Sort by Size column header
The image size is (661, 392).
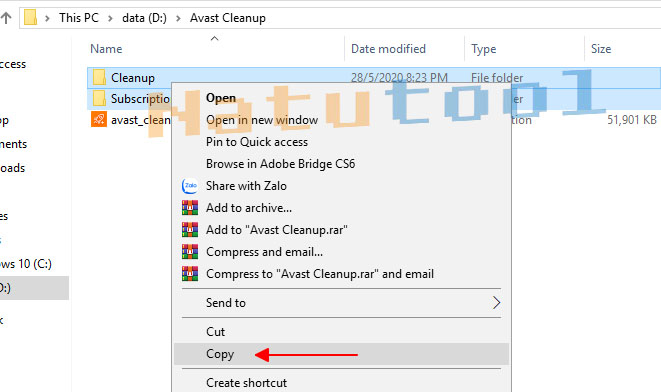[601, 49]
